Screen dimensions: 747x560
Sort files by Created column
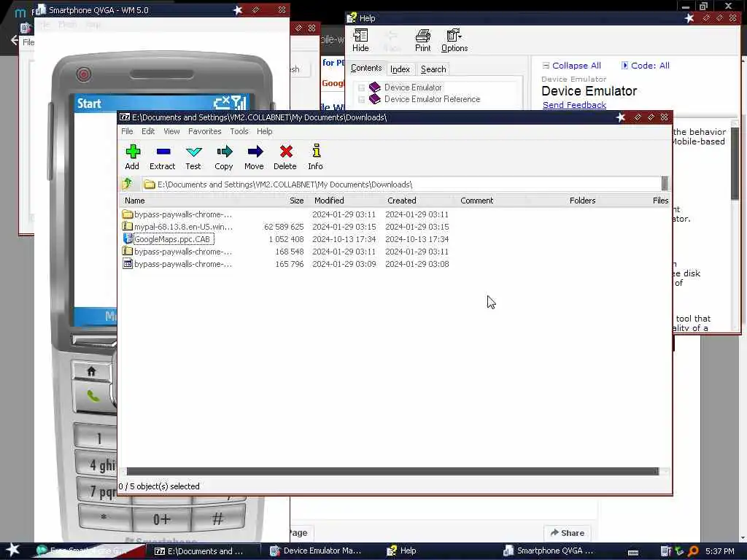click(402, 201)
